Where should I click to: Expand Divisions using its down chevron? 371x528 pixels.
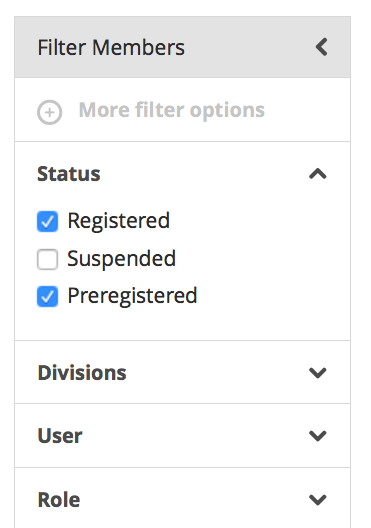318,373
